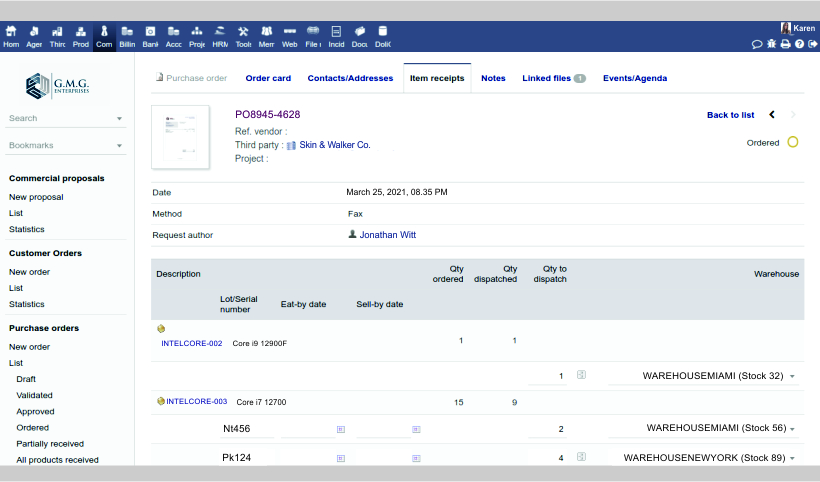The image size is (820, 482).
Task: Go to previous record with left arrow
Action: (772, 115)
